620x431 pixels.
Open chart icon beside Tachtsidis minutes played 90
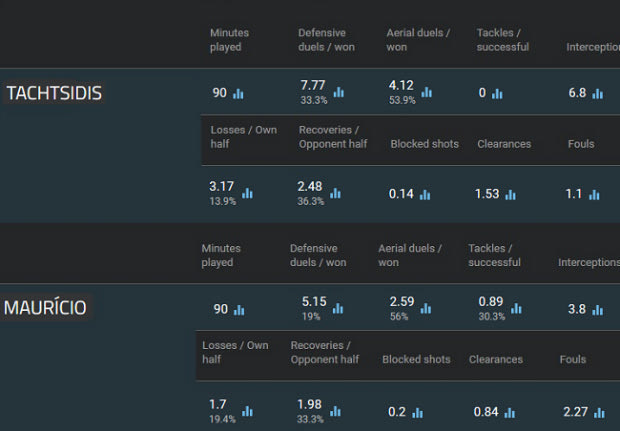click(x=238, y=94)
